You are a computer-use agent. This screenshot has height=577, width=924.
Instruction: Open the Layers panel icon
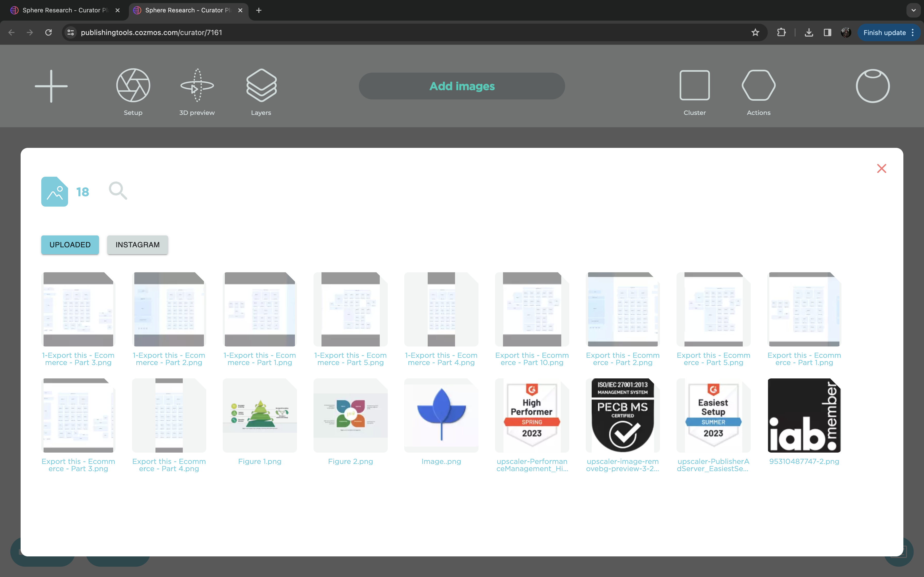261,86
